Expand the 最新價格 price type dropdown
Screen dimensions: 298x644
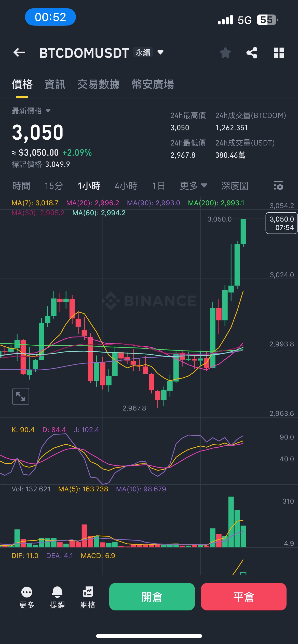click(48, 111)
